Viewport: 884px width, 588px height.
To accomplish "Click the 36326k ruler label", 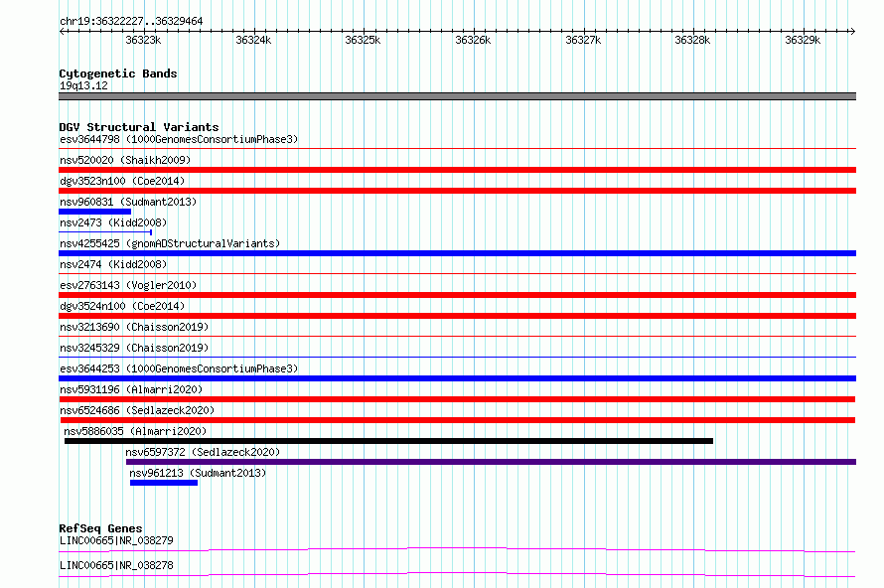I will coord(473,40).
